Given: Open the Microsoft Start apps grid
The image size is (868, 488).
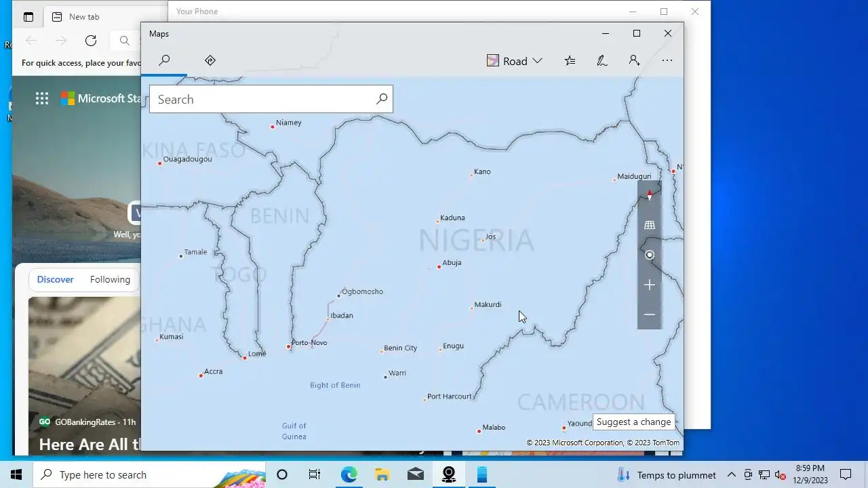Looking at the screenshot, I should (42, 98).
